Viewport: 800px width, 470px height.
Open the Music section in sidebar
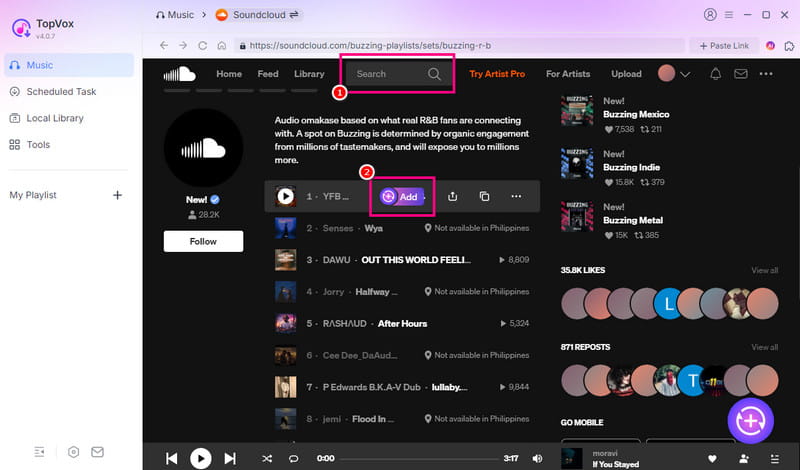tap(69, 65)
